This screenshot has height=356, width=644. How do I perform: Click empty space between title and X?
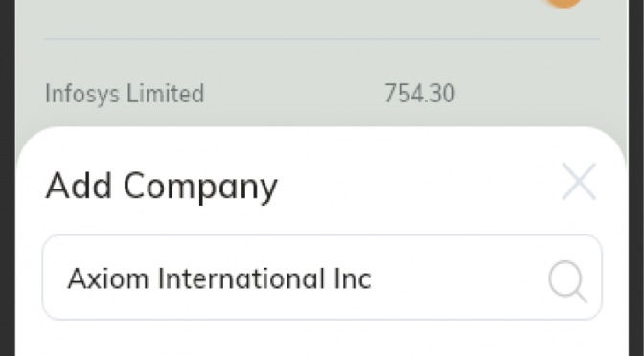(419, 183)
